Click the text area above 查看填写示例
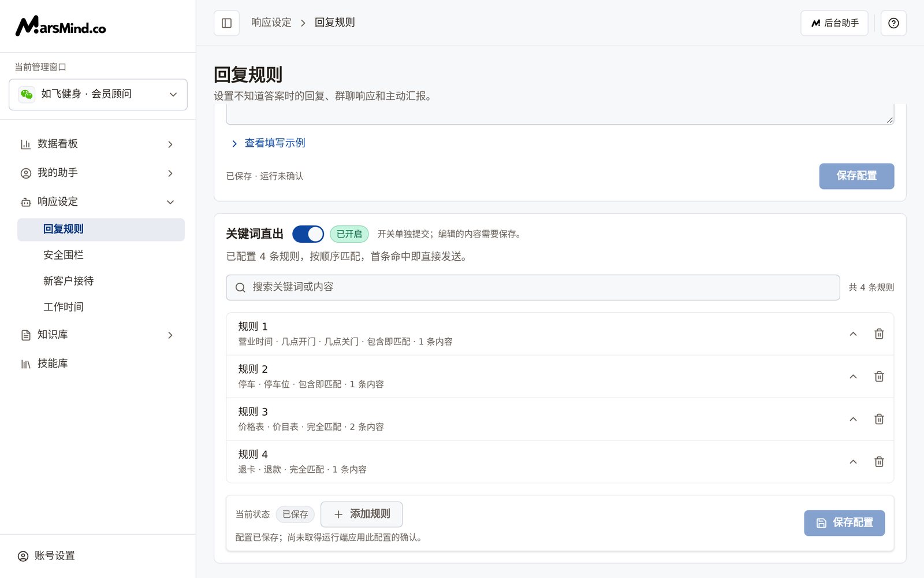The height and width of the screenshot is (578, 924). pos(560,114)
